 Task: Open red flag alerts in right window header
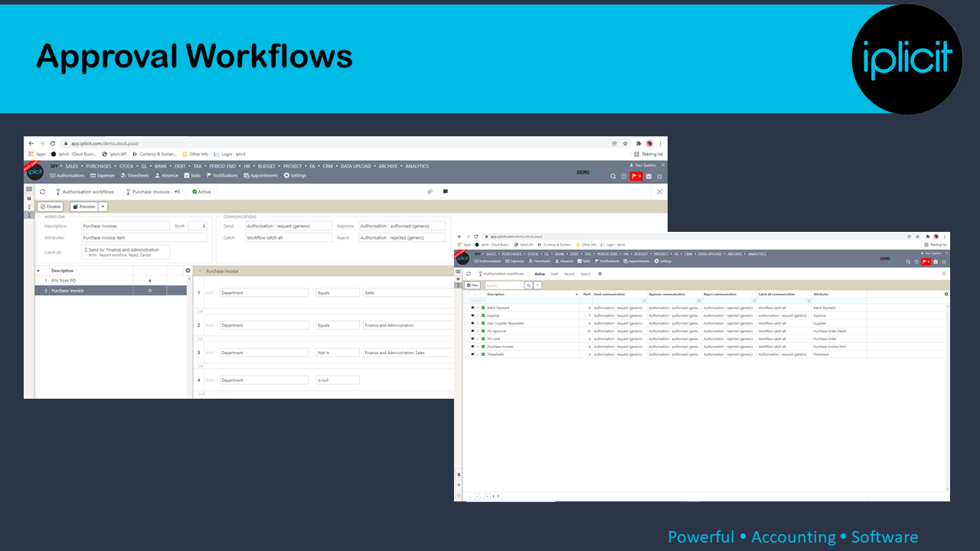926,262
